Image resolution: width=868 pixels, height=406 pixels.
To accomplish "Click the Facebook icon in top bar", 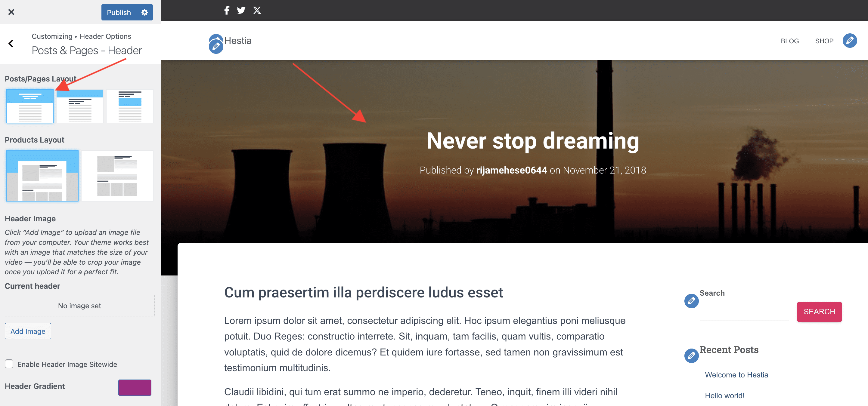I will click(227, 11).
